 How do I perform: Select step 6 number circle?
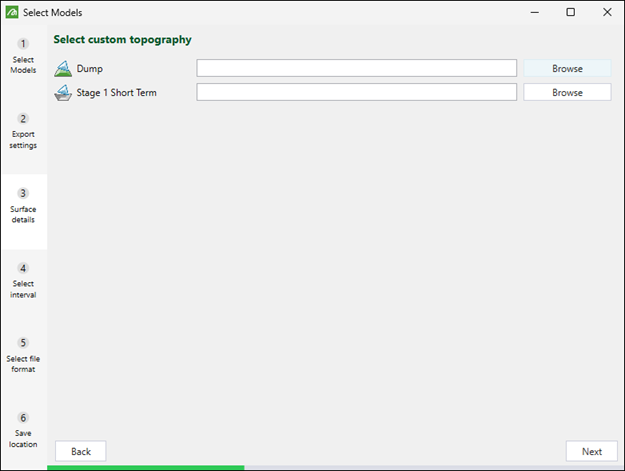pyautogui.click(x=23, y=418)
